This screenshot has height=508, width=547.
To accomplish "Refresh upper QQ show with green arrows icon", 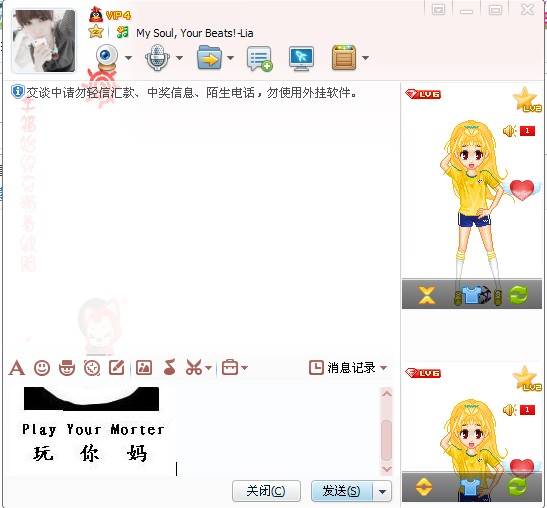I will pos(519,295).
